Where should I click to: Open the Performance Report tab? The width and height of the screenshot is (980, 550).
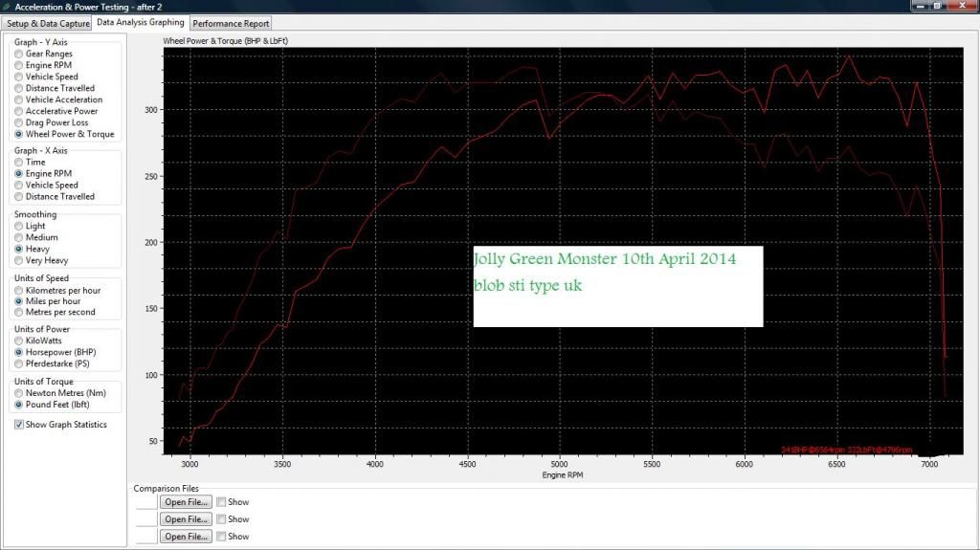point(231,23)
